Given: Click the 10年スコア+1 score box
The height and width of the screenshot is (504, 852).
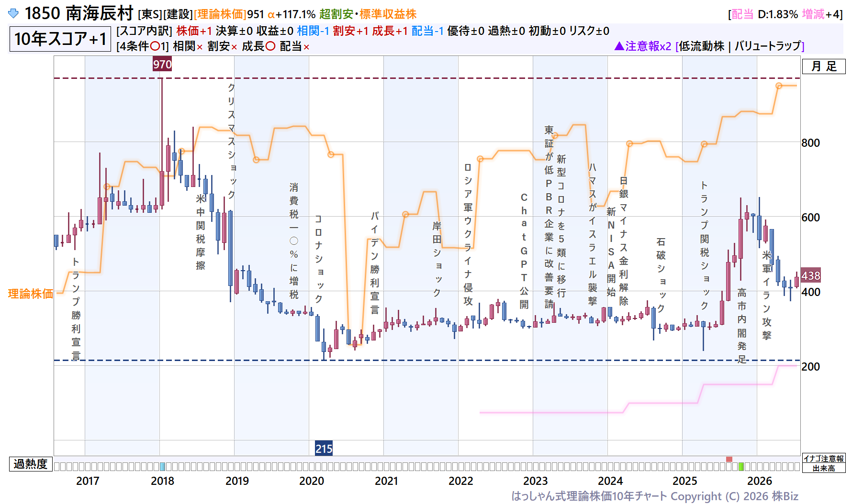Looking at the screenshot, I should [60, 39].
